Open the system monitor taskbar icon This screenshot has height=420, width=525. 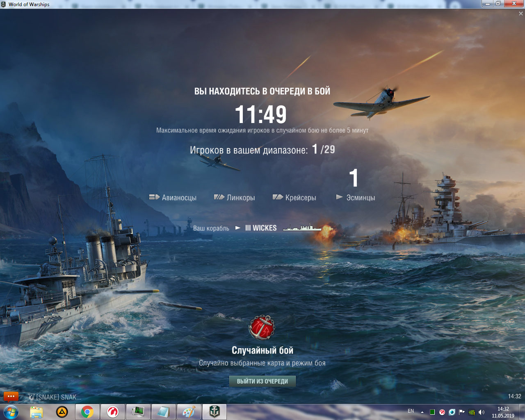click(x=138, y=412)
